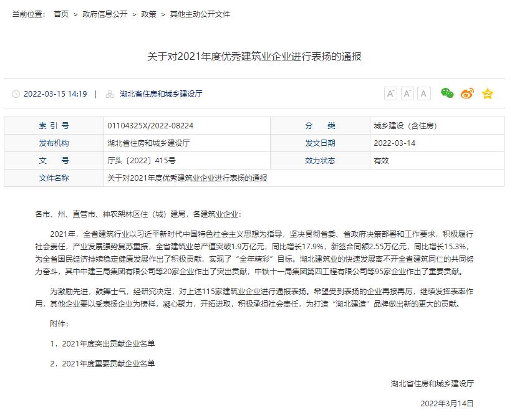Viewport: 512px width, 420px height.
Task: Click document number 厅头〔2022〕415号
Action: 141,160
